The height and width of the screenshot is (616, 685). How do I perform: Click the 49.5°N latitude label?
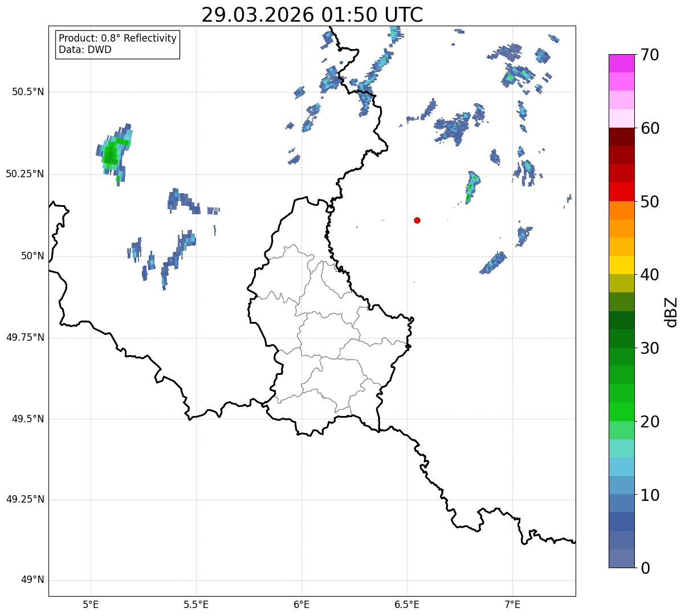(x=28, y=419)
